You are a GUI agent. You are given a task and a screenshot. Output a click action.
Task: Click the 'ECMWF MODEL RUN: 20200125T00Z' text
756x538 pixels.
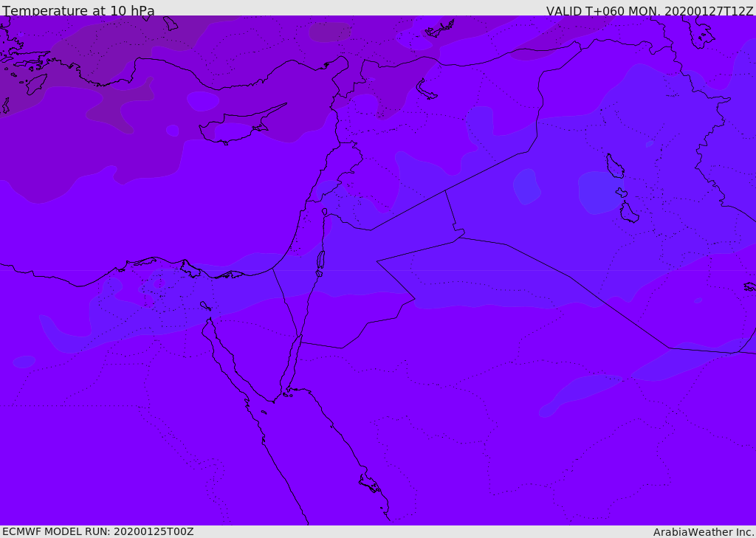click(x=98, y=531)
